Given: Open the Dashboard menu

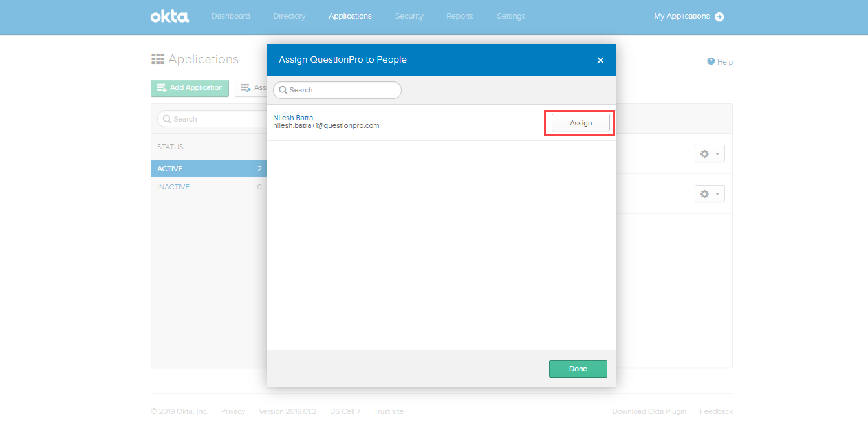Looking at the screenshot, I should [x=230, y=16].
